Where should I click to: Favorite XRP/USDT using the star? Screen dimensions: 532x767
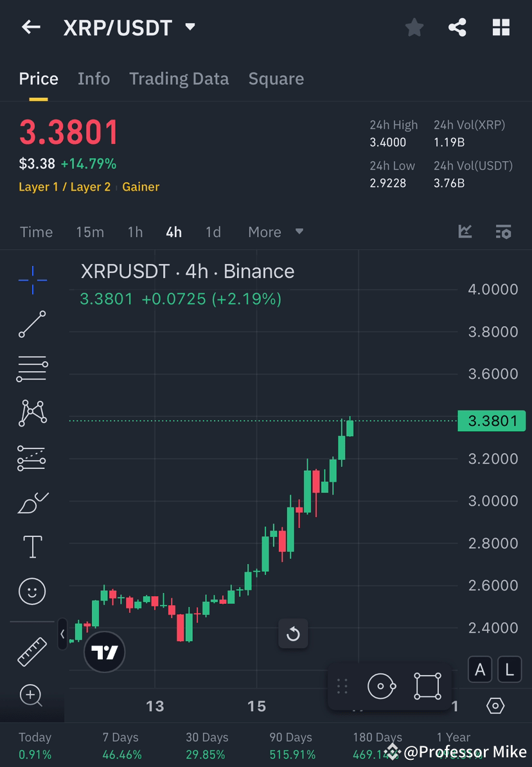(x=414, y=27)
